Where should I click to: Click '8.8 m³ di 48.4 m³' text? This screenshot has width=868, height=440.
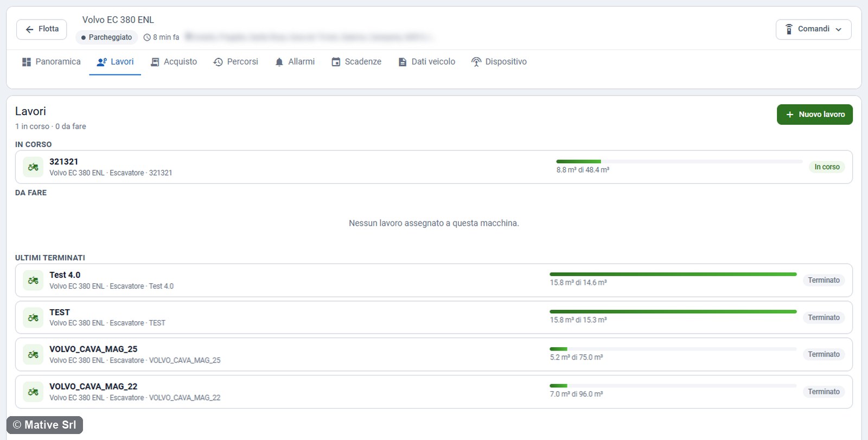coord(583,170)
